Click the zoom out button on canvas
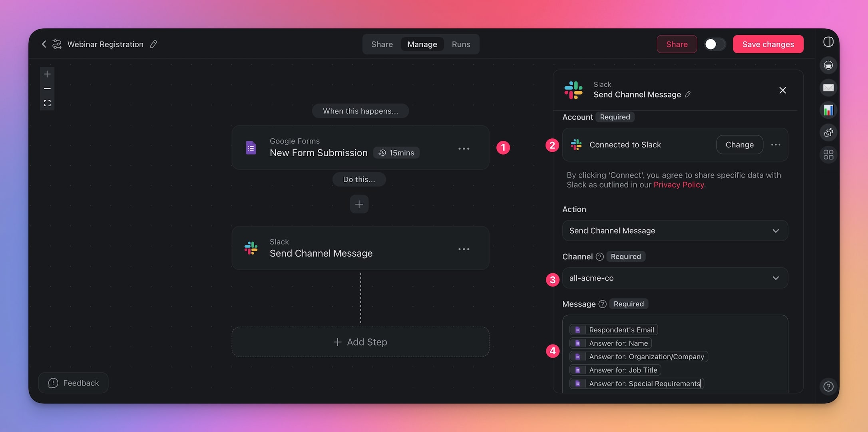The image size is (868, 432). click(x=47, y=88)
